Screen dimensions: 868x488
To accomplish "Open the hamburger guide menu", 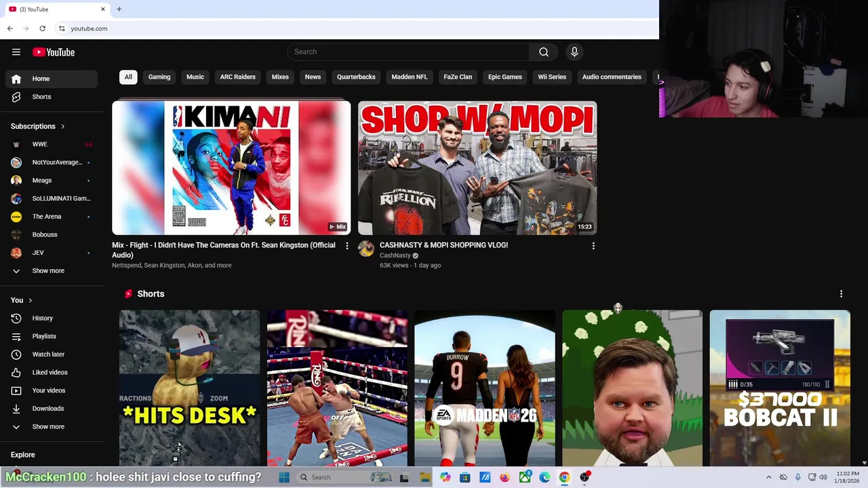I will 16,52.
